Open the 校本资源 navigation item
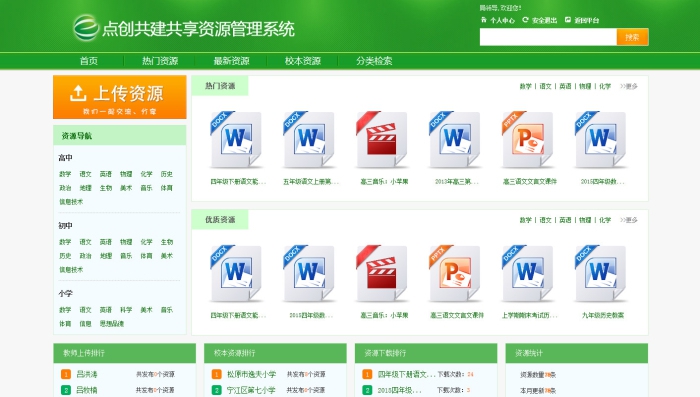 (x=303, y=61)
